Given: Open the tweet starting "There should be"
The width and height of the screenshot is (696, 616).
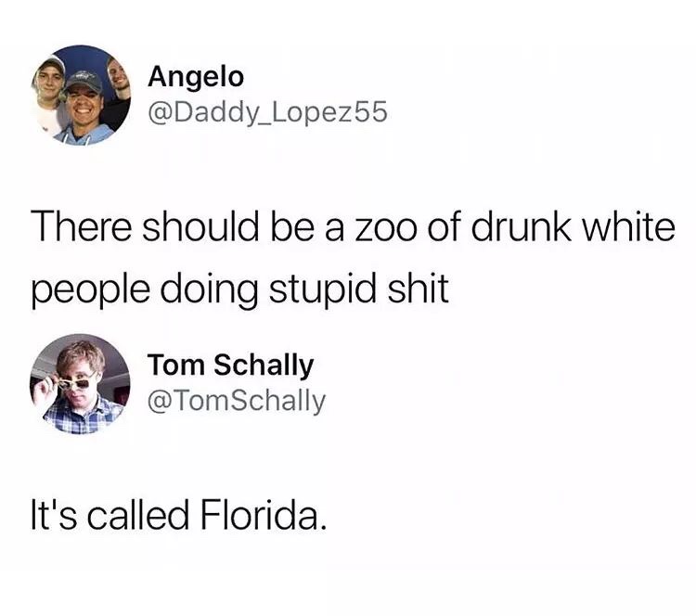Looking at the screenshot, I should 353,258.
